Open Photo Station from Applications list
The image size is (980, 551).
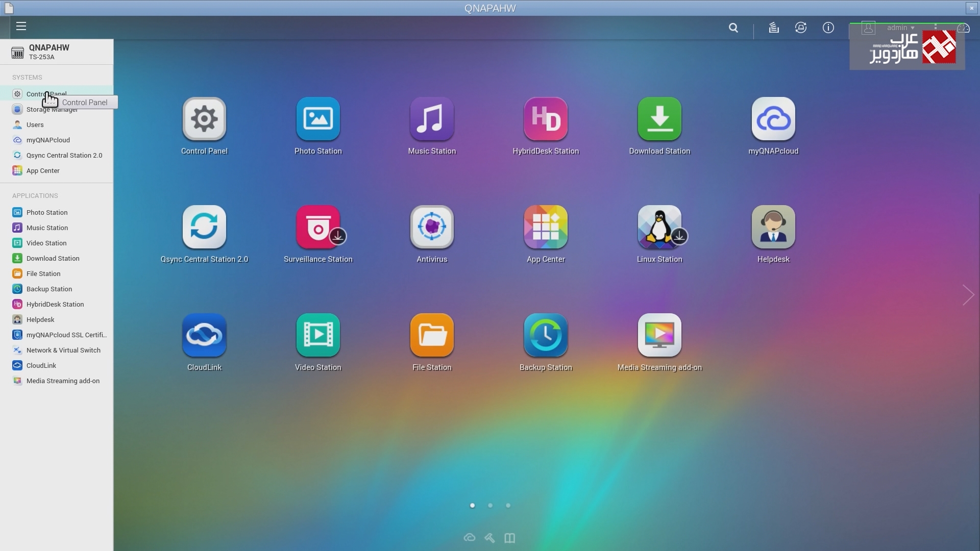57,212
